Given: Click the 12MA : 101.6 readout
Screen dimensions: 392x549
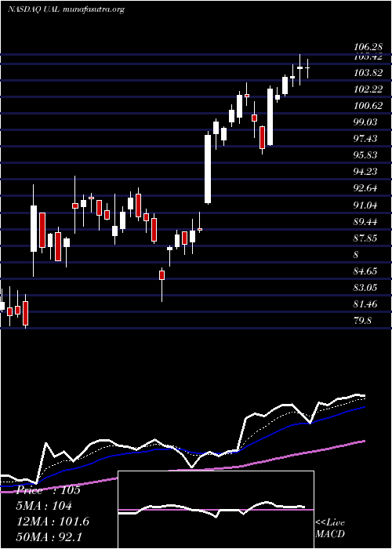Looking at the screenshot, I should (53, 522).
